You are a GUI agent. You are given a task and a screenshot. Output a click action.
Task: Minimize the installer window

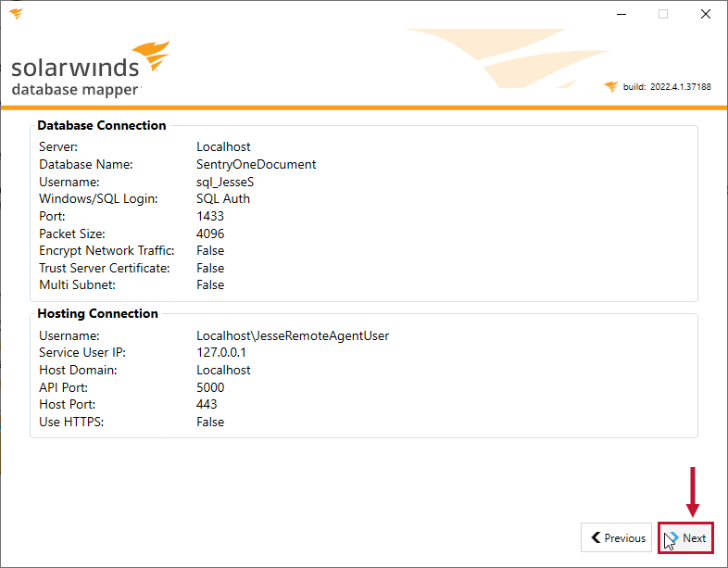621,14
